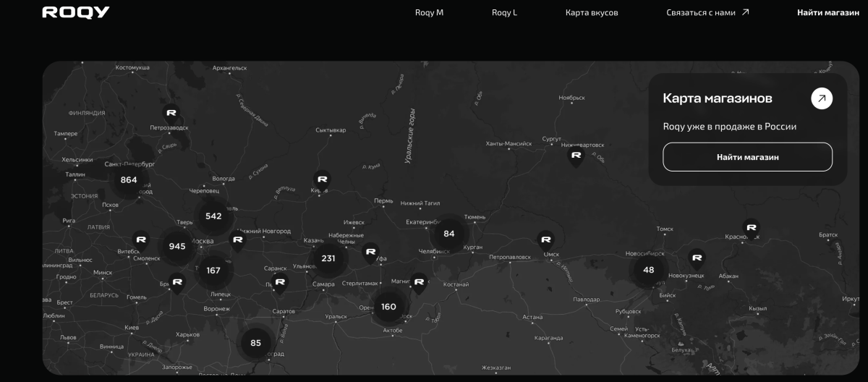Expand the 231 stores cluster near Казань
868x382 pixels.
coord(328,258)
